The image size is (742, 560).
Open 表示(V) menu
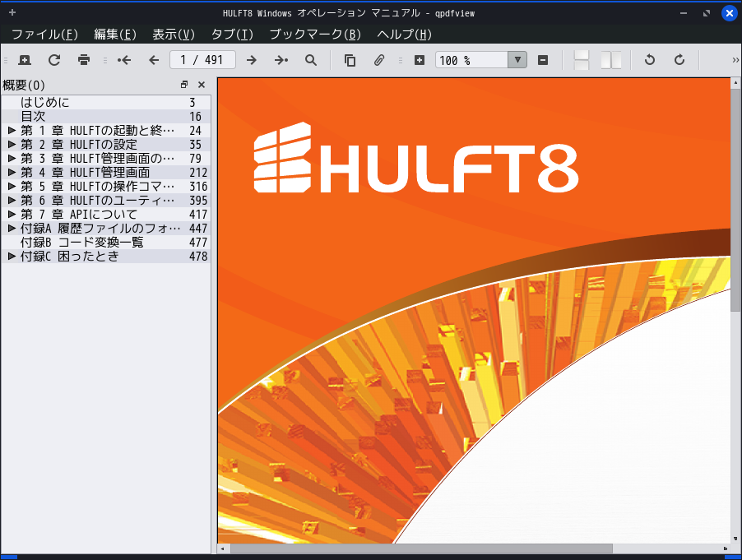pos(174,34)
